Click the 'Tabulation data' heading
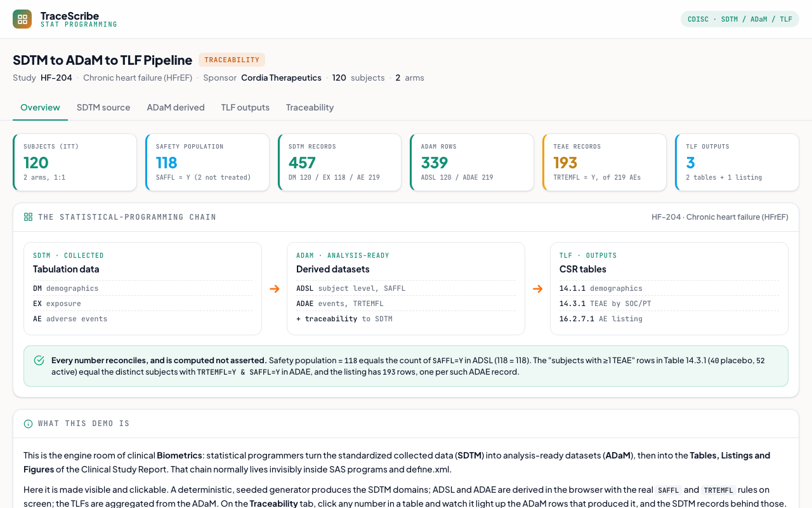The width and height of the screenshot is (812, 508). [x=66, y=269]
